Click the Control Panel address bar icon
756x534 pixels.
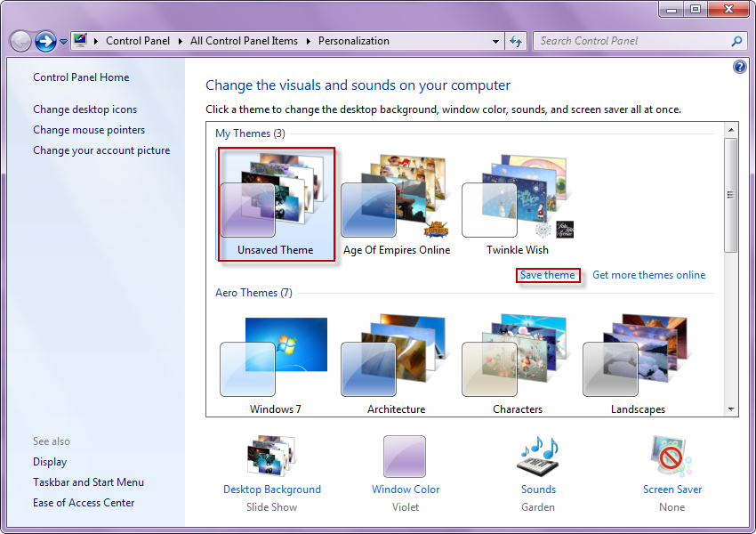pos(81,41)
